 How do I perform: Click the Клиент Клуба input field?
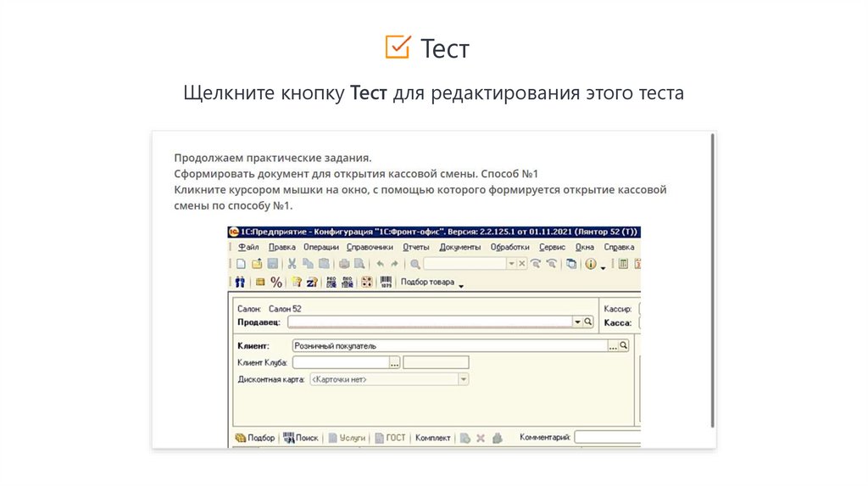click(341, 363)
